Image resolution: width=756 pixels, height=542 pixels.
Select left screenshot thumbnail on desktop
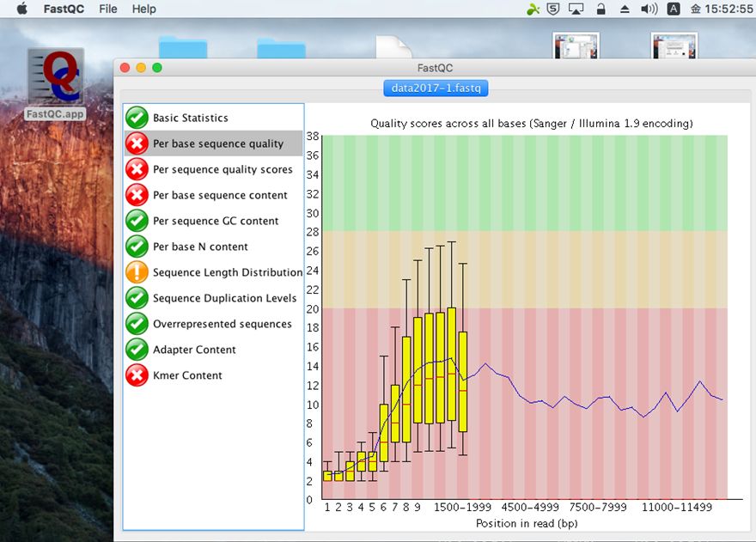576,46
